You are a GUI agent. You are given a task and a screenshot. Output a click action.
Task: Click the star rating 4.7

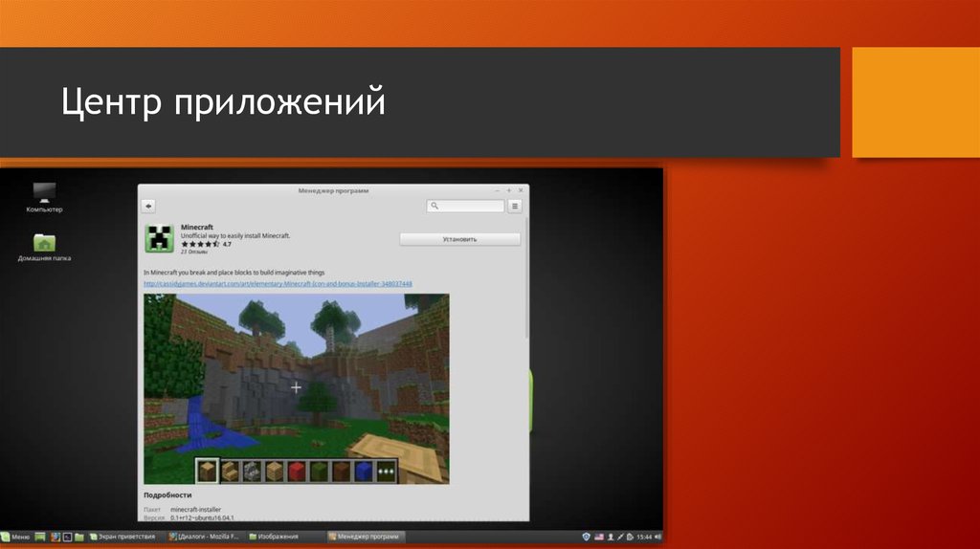coord(206,244)
